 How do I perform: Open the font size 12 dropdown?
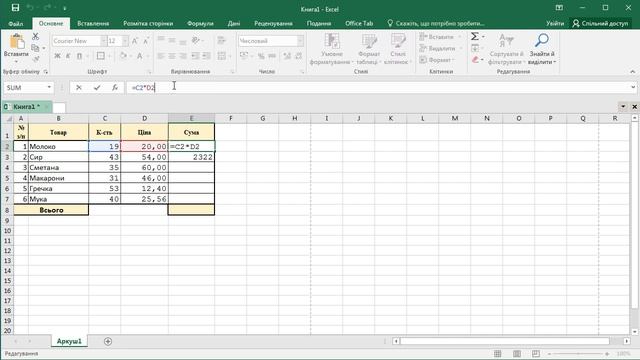click(x=125, y=41)
